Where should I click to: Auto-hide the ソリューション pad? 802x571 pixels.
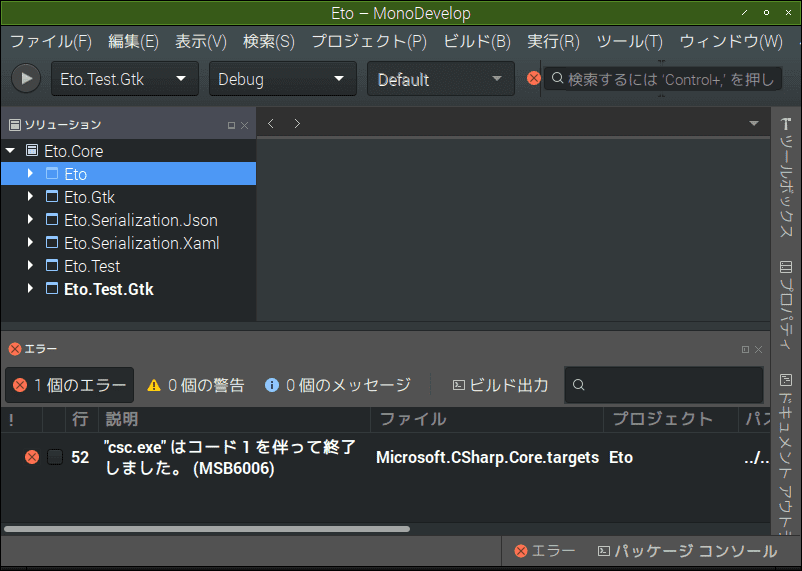[x=231, y=125]
